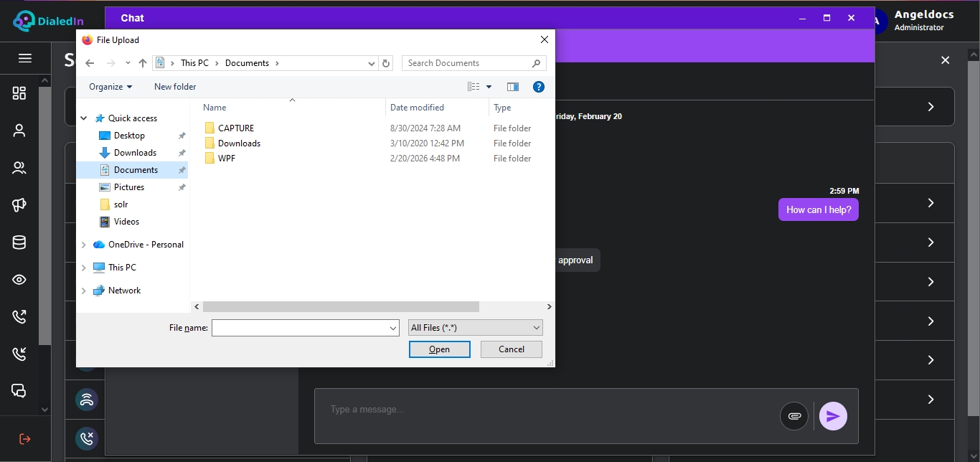The image size is (980, 462).
Task: Toggle the preview pane icon
Action: click(513, 87)
